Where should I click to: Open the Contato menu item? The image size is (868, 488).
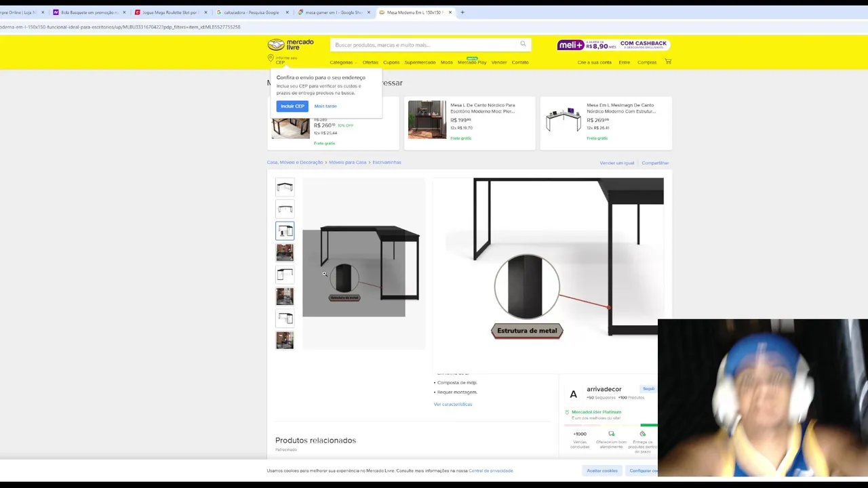[520, 62]
